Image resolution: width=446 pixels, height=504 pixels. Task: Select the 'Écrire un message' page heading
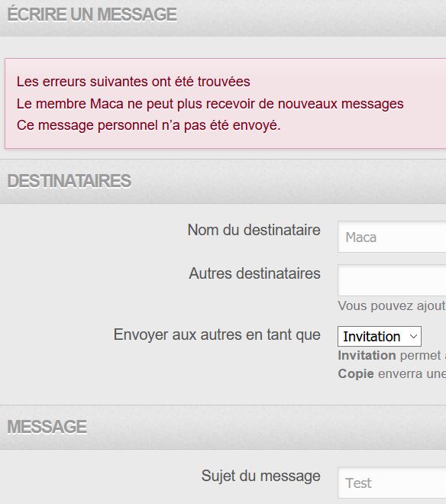point(92,15)
